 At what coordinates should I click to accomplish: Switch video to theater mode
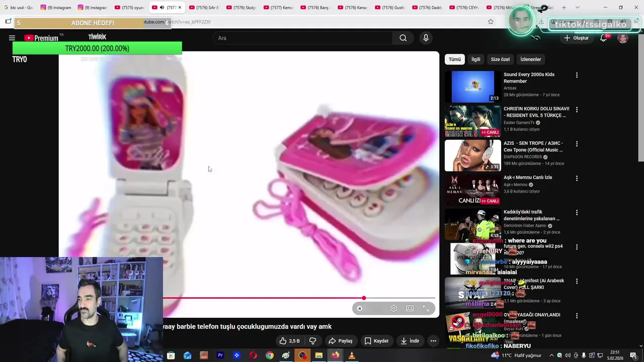point(410,308)
